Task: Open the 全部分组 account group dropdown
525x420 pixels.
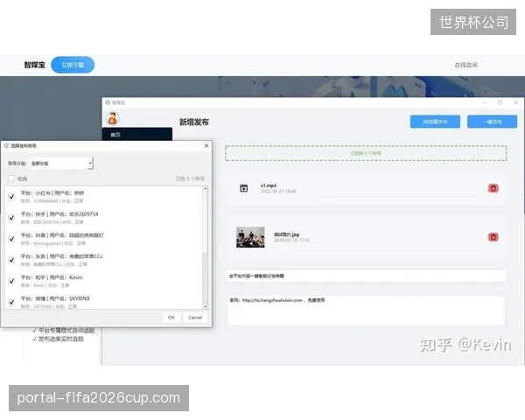Action: coord(61,164)
